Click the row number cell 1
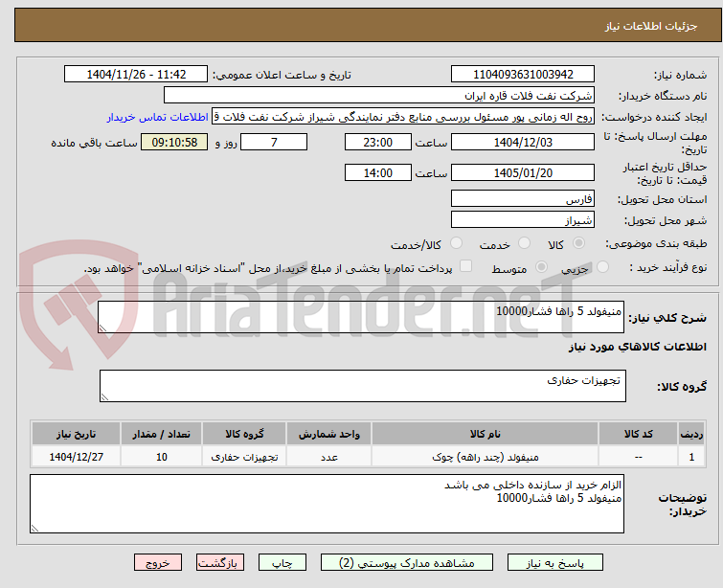723x588 pixels. coord(691,457)
